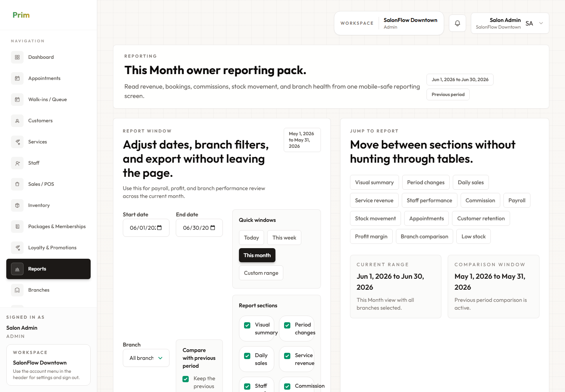Viewport: 565px width, 392px height.
Task: Jump to Low stock report
Action: [x=474, y=236]
